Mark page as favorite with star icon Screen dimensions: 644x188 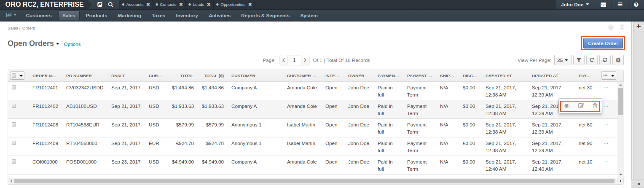point(611,28)
